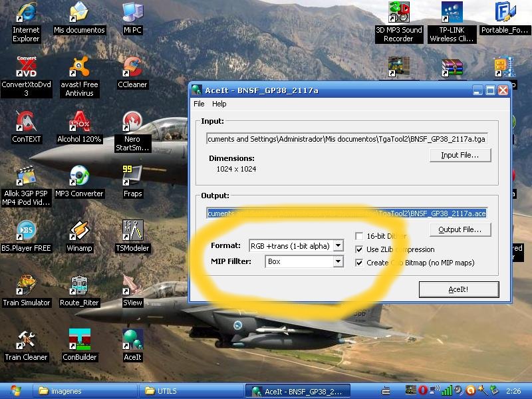This screenshot has width=532, height=399.
Task: Click the Input File... button
Action: (460, 155)
